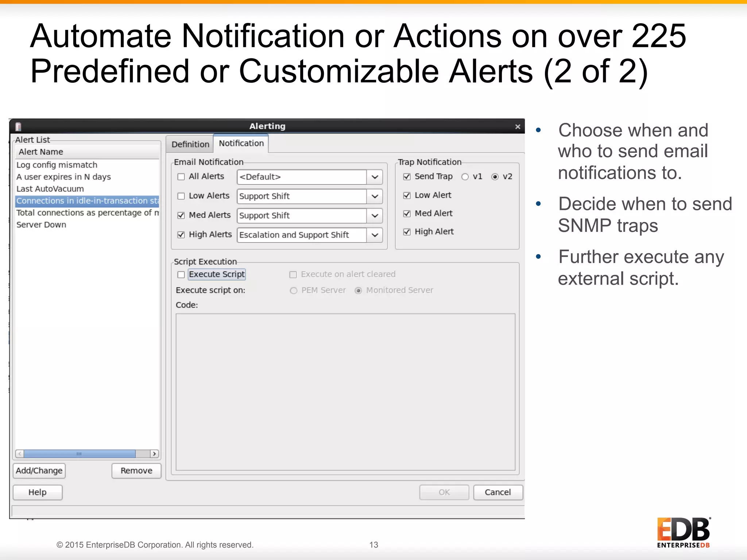Viewport: 747px width, 560px height.
Task: Switch to the Definition tab
Action: click(190, 144)
